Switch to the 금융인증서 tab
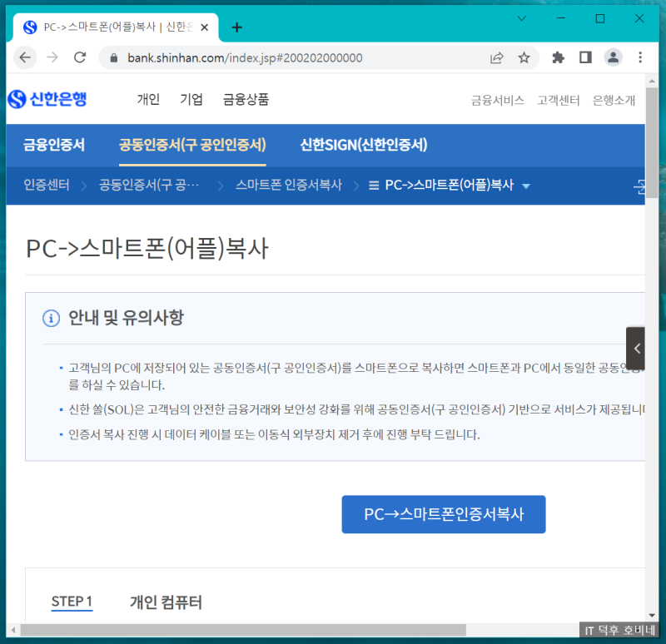 point(53,144)
